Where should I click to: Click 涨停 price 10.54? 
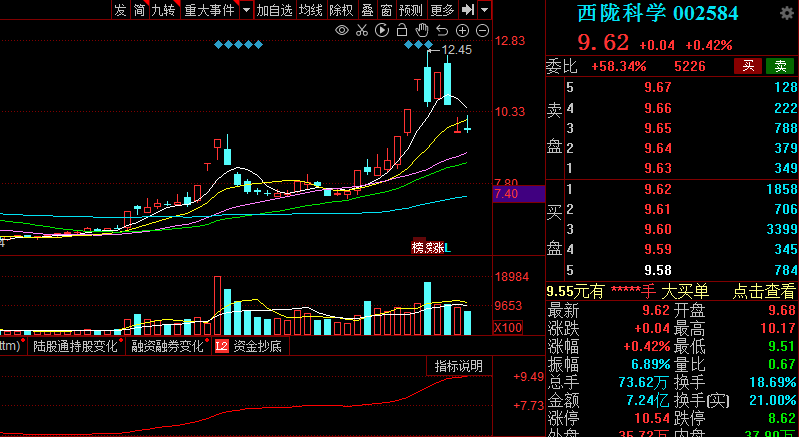651,419
